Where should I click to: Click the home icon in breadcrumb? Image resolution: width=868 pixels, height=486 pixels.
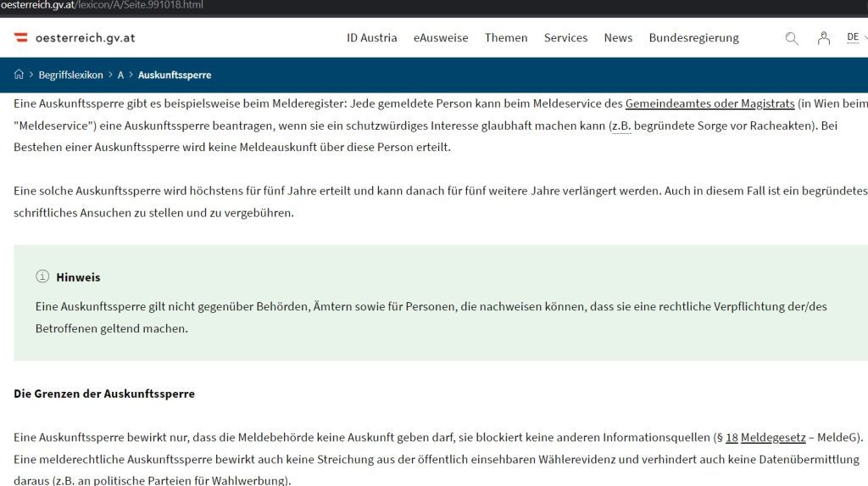tap(19, 75)
